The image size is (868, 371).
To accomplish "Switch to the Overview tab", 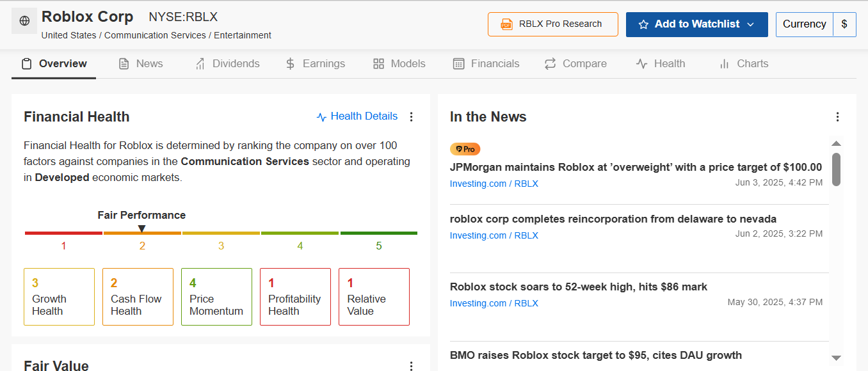I will click(x=54, y=63).
